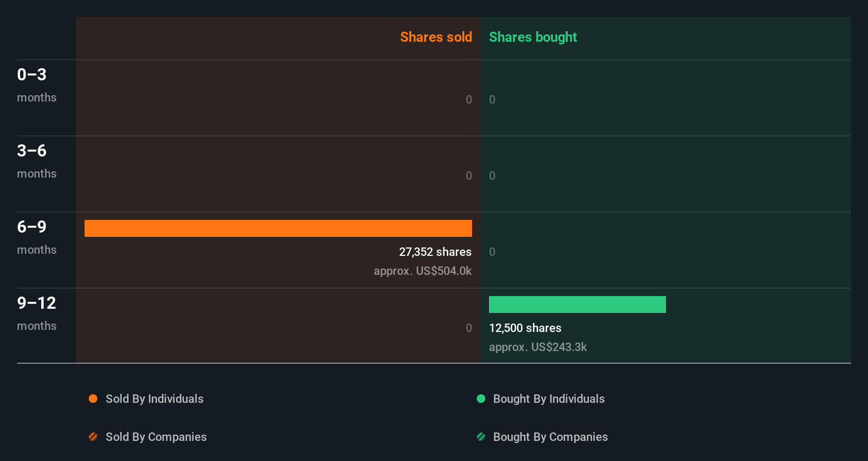Click the bought zero value in 0–3 months row
Screen dimensions: 868x461
[492, 99]
